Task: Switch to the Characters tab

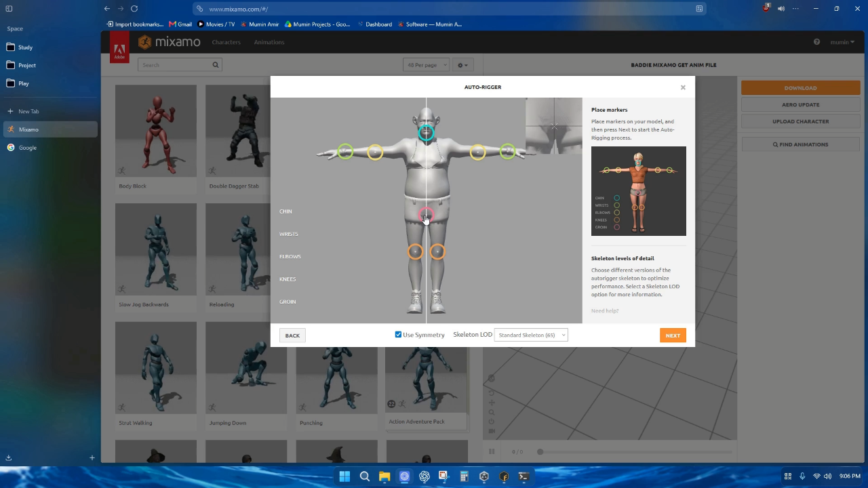Action: click(226, 42)
